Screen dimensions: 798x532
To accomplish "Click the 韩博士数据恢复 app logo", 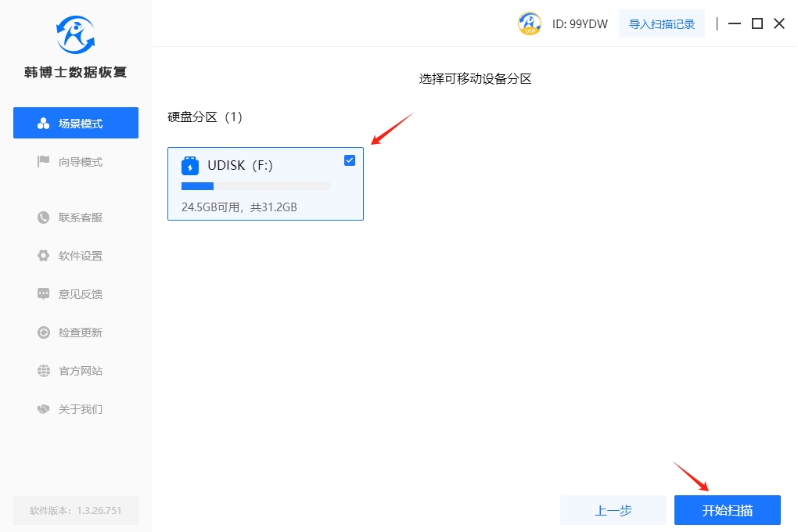I will point(75,34).
